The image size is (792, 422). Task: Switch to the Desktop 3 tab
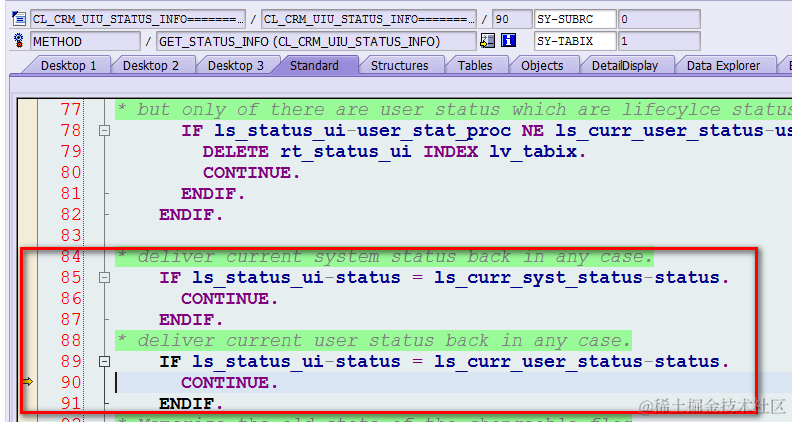click(x=235, y=66)
